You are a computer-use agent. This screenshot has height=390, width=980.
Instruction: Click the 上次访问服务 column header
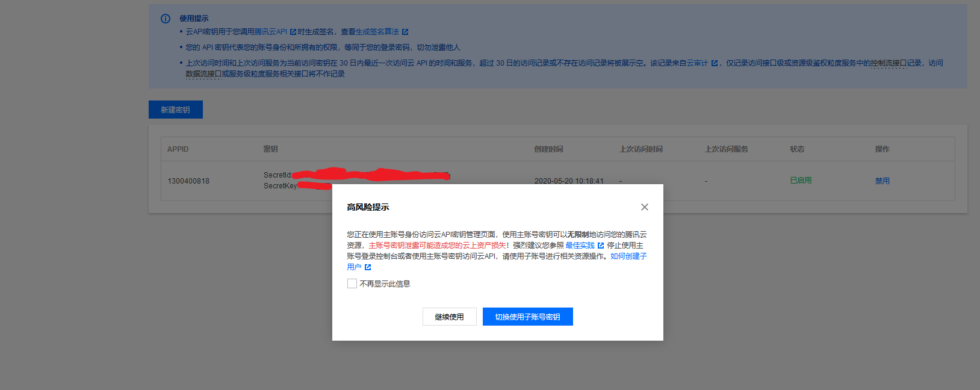coord(727,149)
